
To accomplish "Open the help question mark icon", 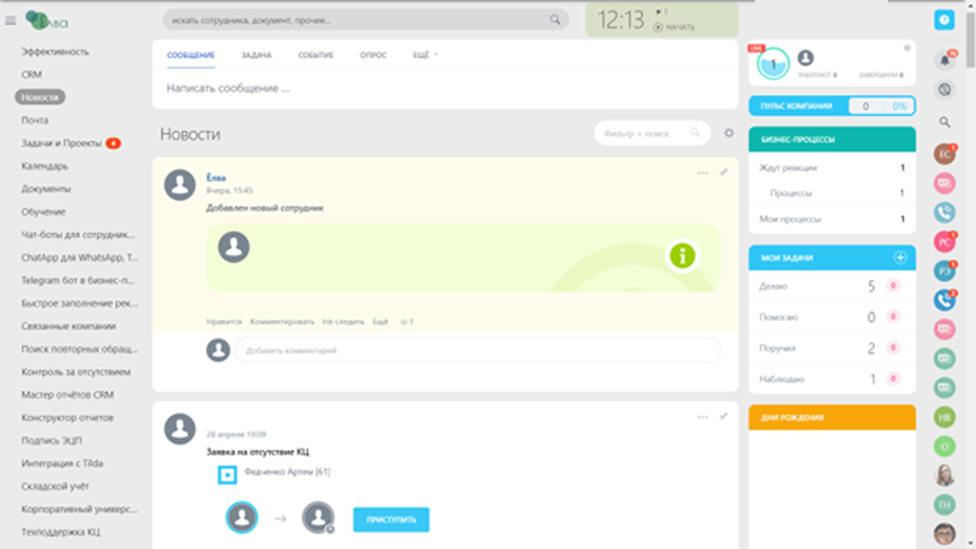I will pyautogui.click(x=944, y=20).
